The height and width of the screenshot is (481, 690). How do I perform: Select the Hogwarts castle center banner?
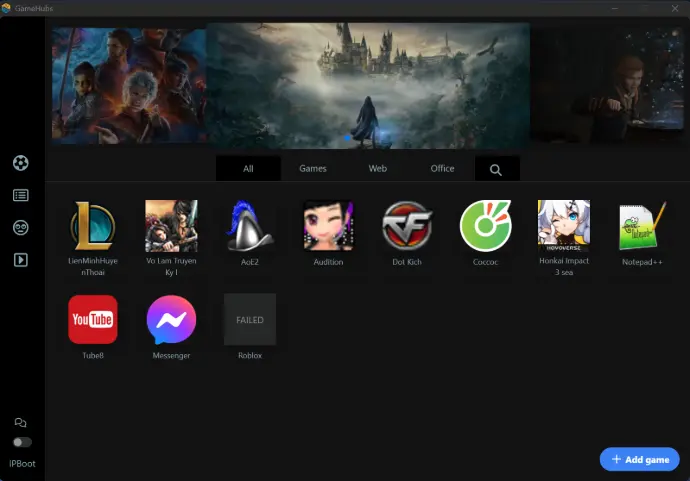click(368, 85)
